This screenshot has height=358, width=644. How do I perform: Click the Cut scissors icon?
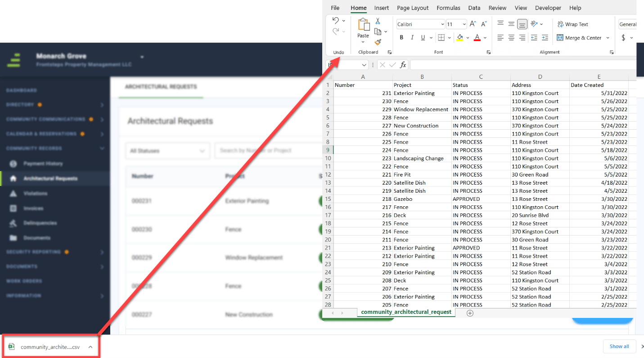tap(378, 21)
